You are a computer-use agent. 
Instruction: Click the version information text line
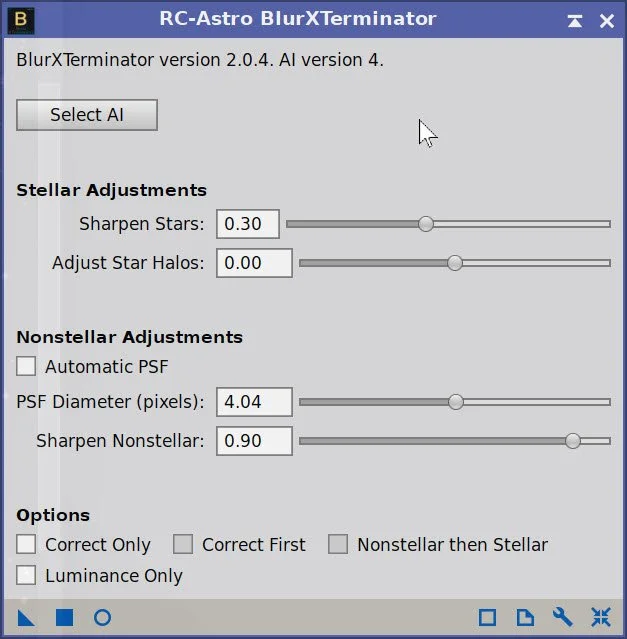[200, 60]
